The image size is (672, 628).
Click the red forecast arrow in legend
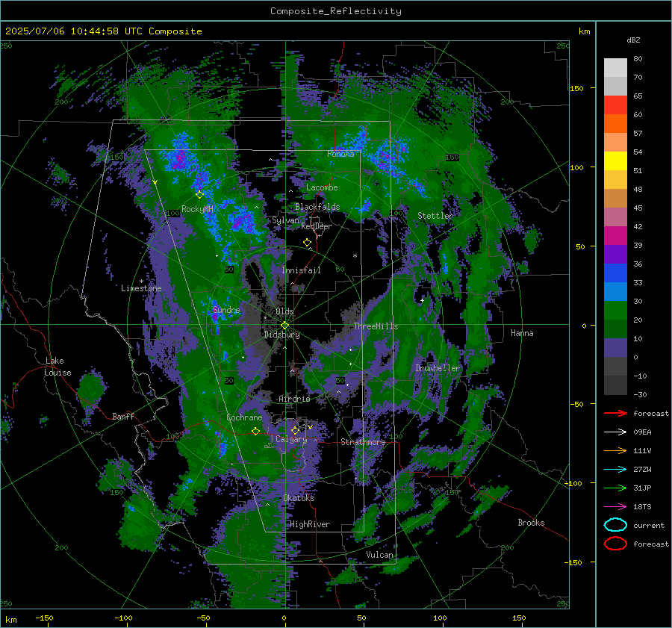pos(615,413)
